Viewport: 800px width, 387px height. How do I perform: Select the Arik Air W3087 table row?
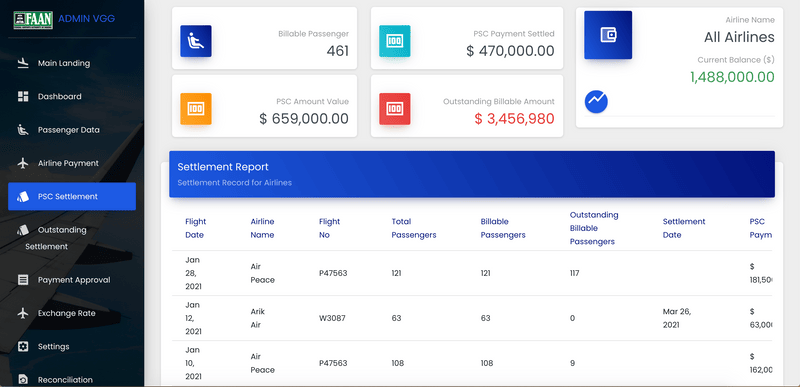tap(471, 318)
